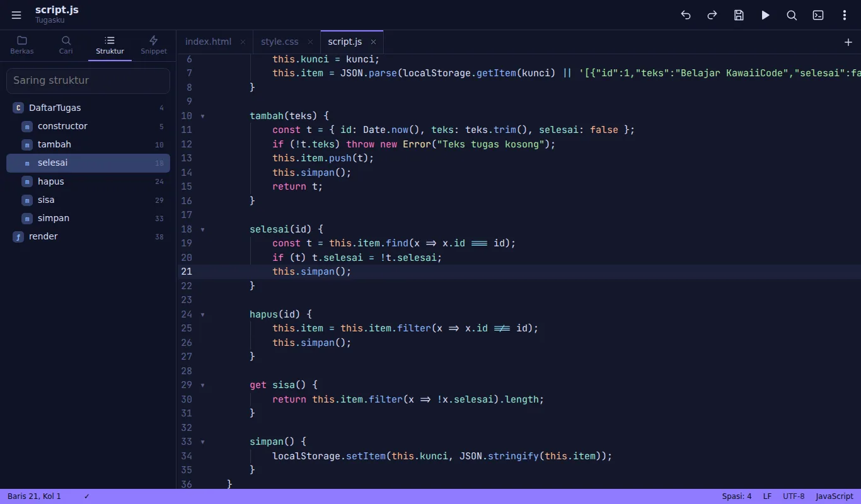Collapse the selesai(id) fold arrow on line 18

(202, 229)
